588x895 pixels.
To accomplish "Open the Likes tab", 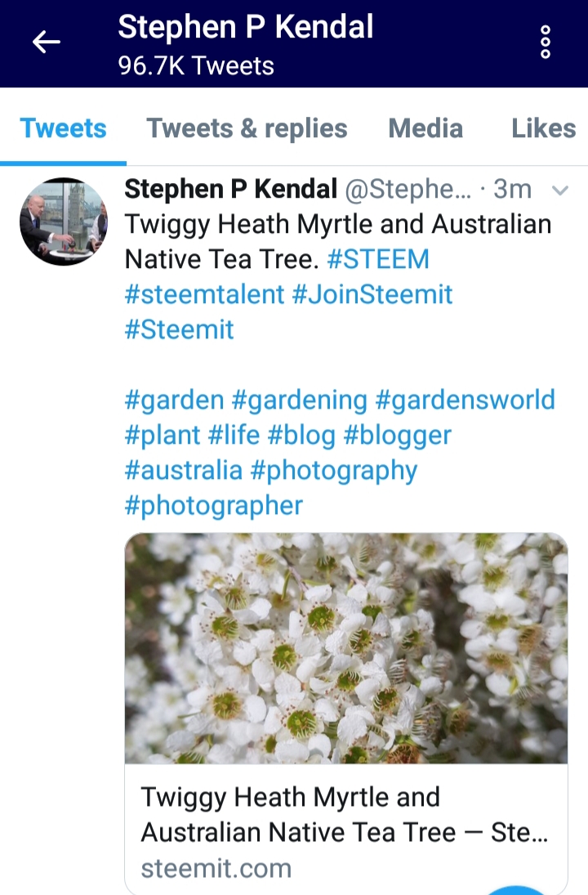I will coord(544,128).
